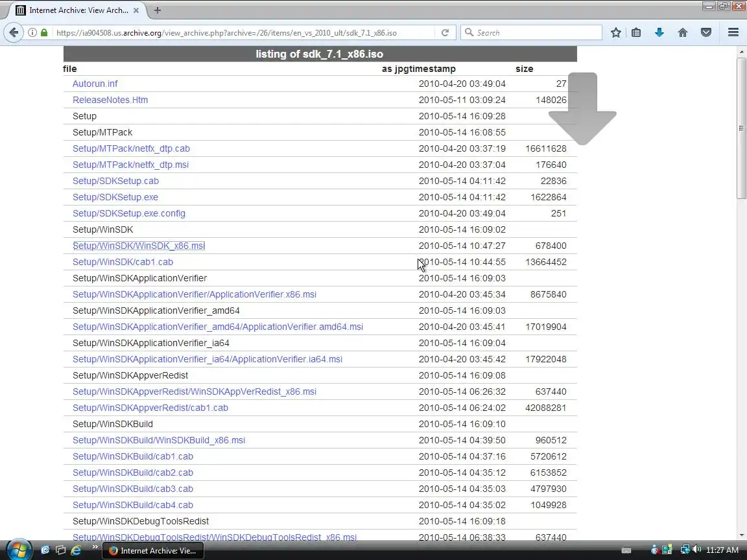Open Setup/SDKSetup.exe.config link
The image size is (747, 560).
click(128, 213)
